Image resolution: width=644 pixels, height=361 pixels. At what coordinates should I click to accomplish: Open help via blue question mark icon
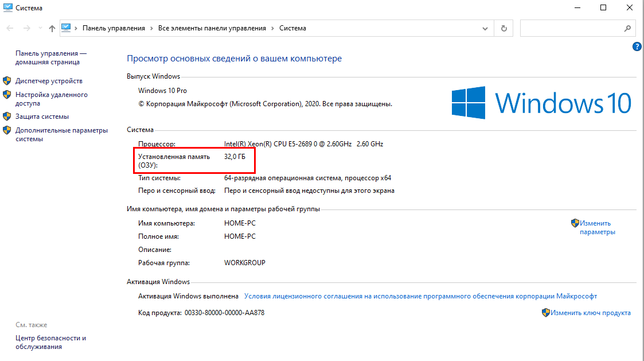pos(637,46)
